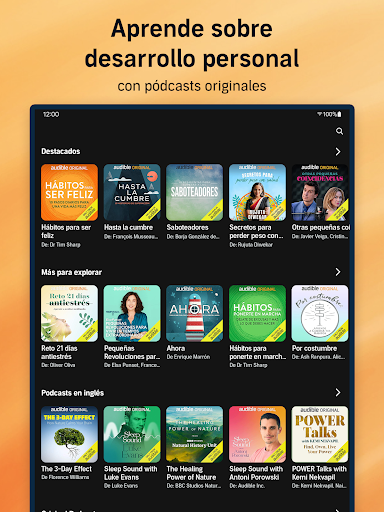
Task: Tap author line De Luke Evans
Action: coord(121,486)
